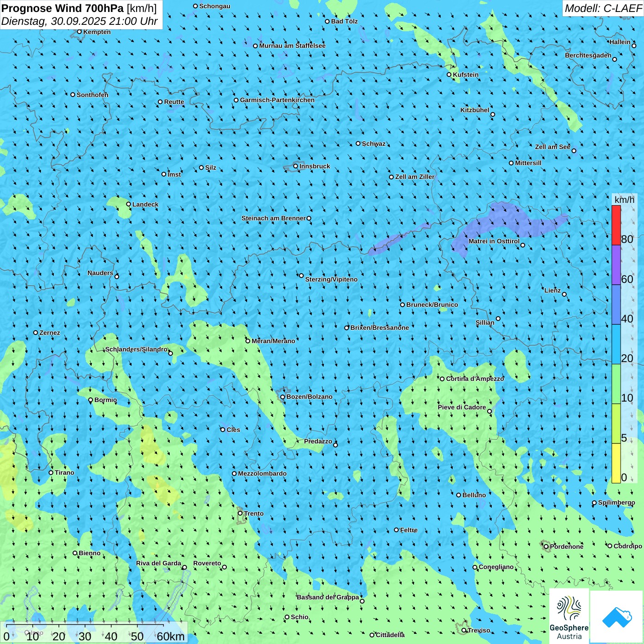Click the '60km' scale bar label
This screenshot has height=644, width=644.
coord(171,637)
